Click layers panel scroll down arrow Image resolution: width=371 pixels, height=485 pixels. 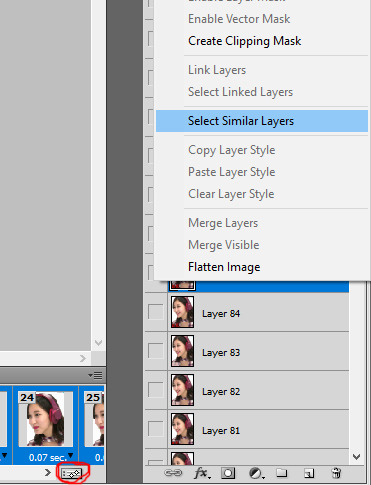356,457
